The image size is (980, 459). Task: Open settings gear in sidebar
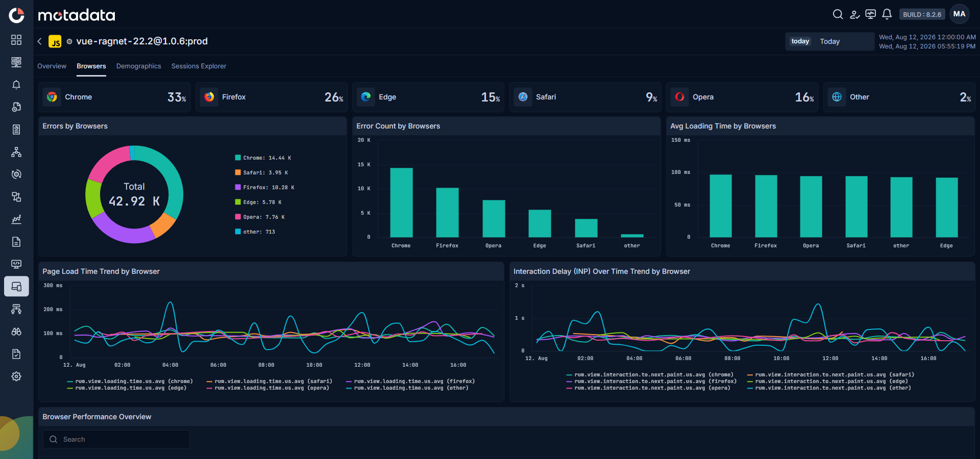tap(16, 376)
